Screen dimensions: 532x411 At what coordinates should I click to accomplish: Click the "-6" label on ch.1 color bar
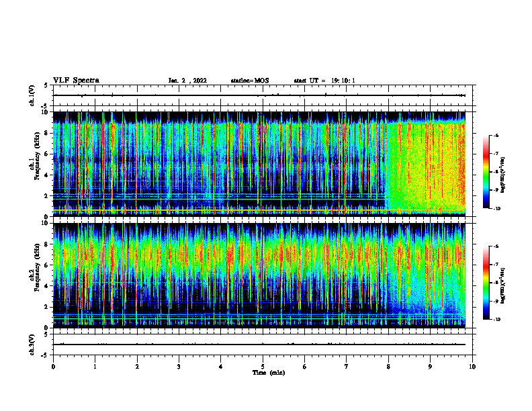pos(496,136)
